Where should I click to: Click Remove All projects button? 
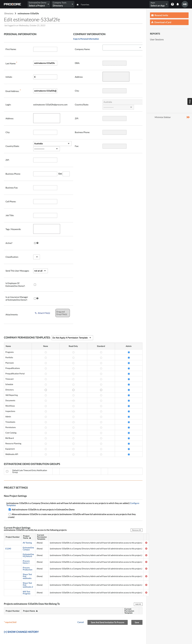click(137, 530)
